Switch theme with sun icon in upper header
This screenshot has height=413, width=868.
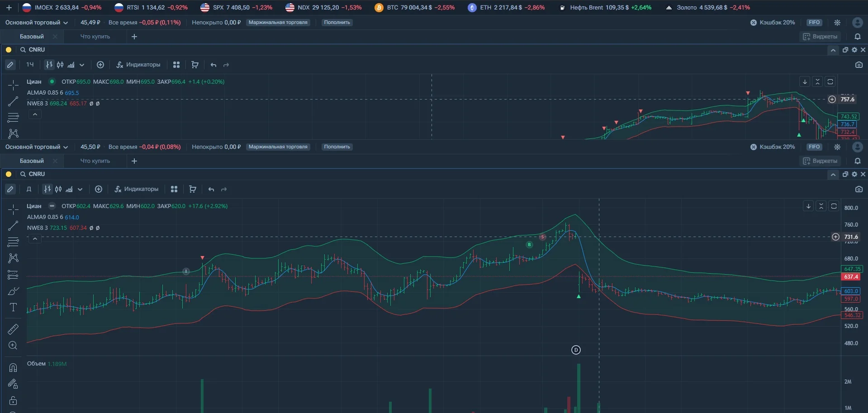[837, 22]
